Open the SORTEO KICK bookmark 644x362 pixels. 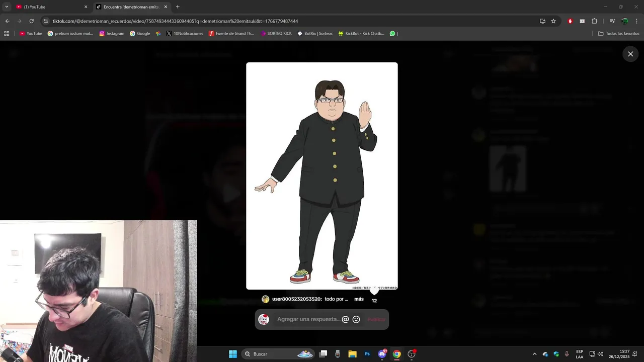(276, 34)
